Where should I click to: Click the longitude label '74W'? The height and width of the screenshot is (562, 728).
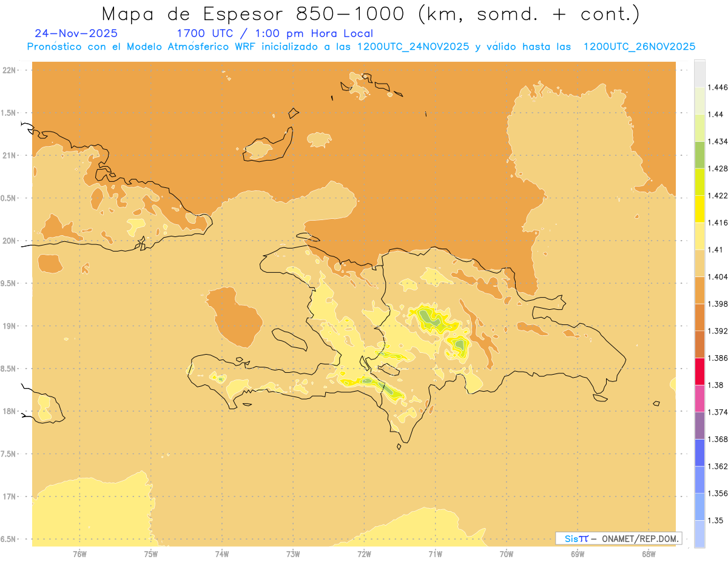[x=222, y=554]
